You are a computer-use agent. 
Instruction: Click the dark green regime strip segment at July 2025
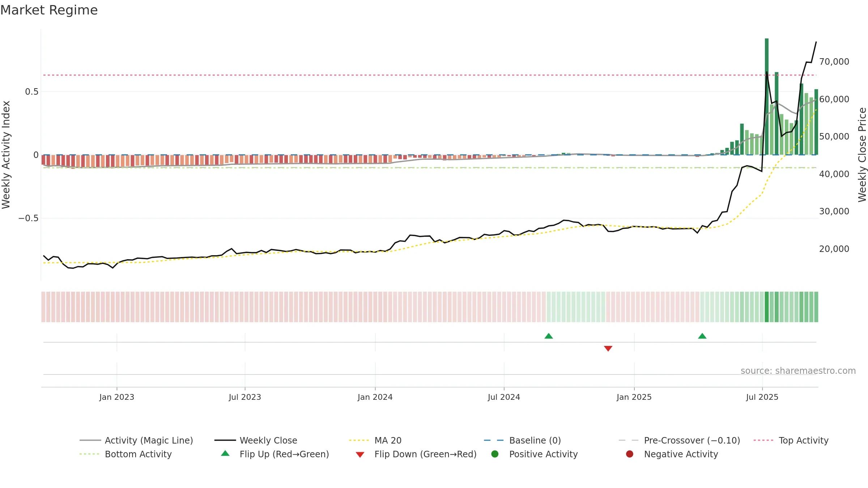click(767, 307)
